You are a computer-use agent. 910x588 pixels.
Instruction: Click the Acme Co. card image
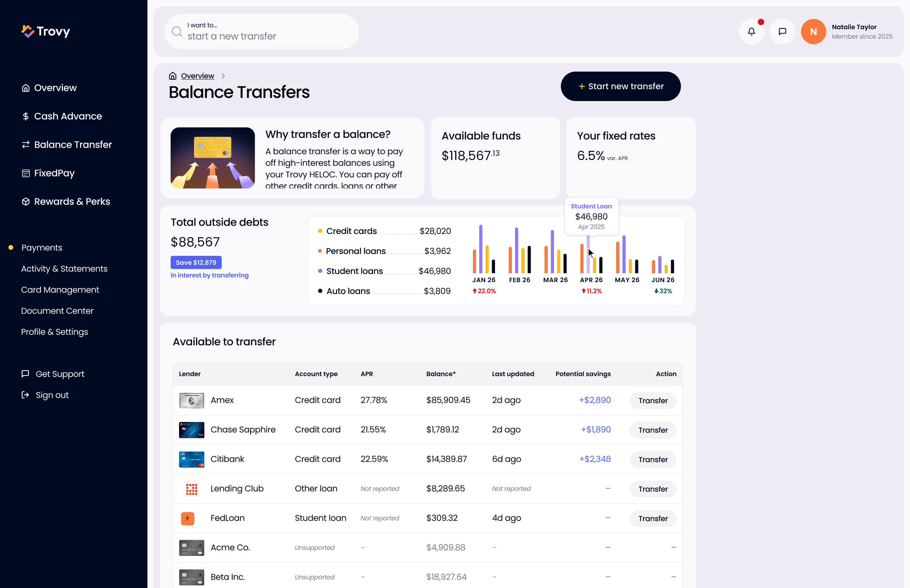[x=192, y=548]
